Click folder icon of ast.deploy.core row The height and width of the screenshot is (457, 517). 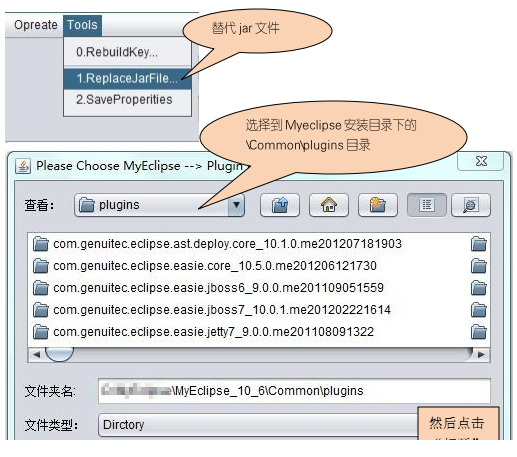pos(41,244)
